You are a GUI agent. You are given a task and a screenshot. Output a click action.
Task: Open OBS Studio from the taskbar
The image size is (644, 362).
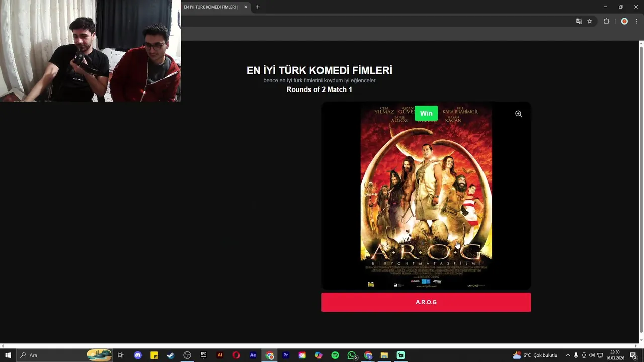click(x=187, y=355)
